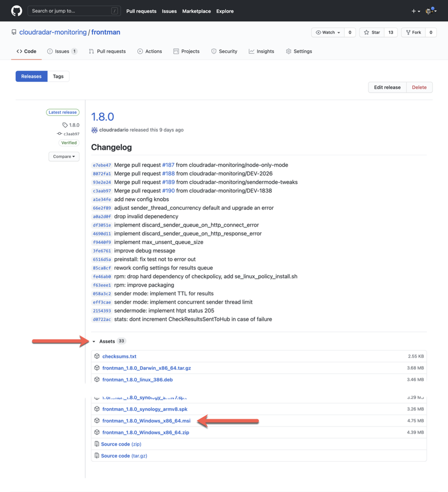This screenshot has height=492, width=448.
Task: Click the 1.8.0 tag icon link
Action: coord(71,125)
